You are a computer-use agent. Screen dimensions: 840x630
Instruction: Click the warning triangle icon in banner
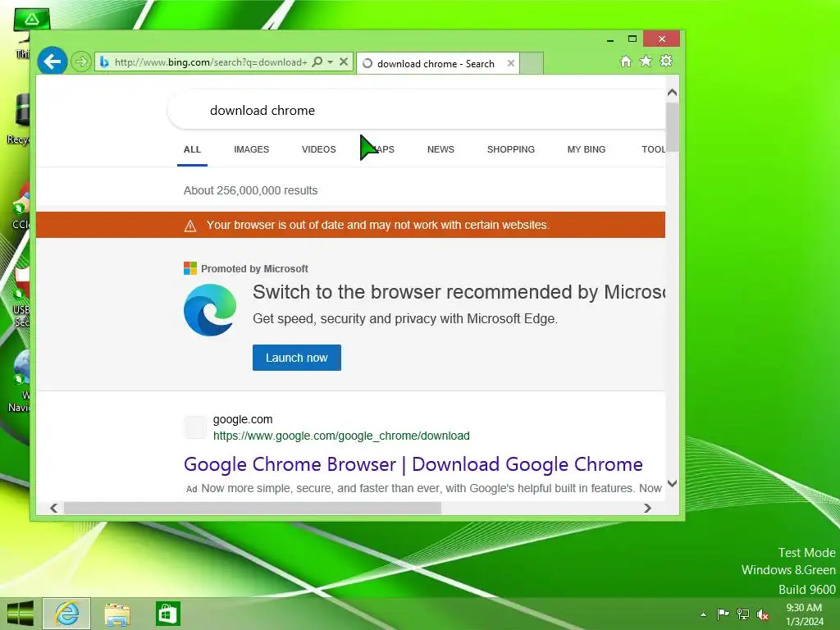click(x=190, y=226)
